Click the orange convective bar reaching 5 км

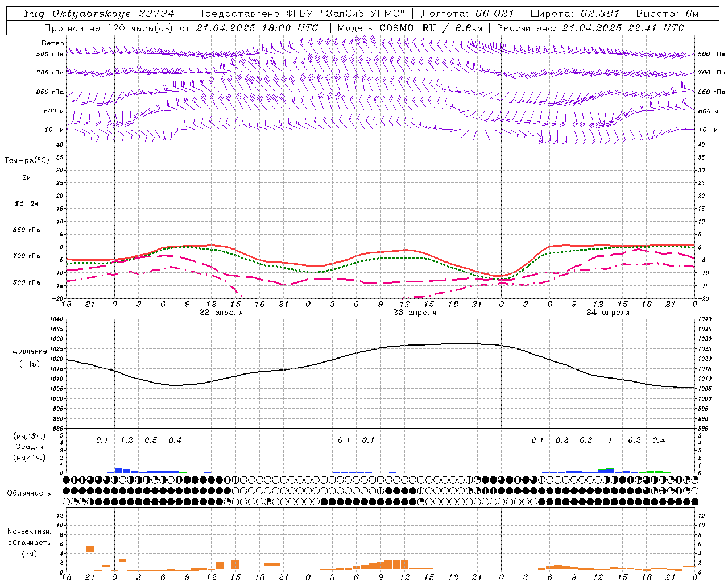point(90,549)
